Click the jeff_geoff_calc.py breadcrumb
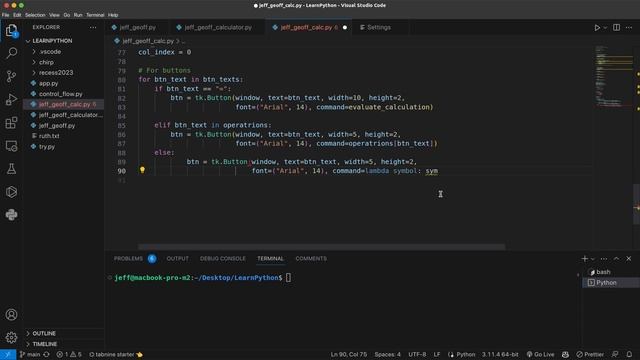Screen dimensions: 640x360 coord(148,41)
